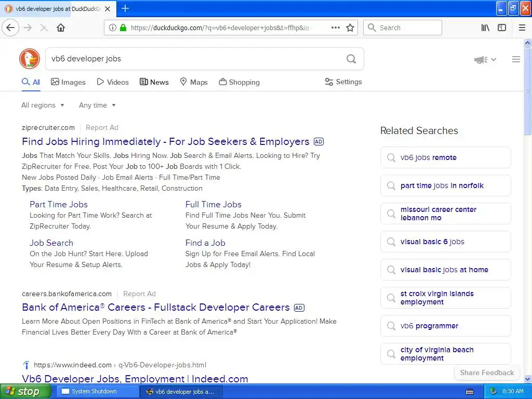
Task: Report the ziprecruiter.com ad
Action: point(102,128)
